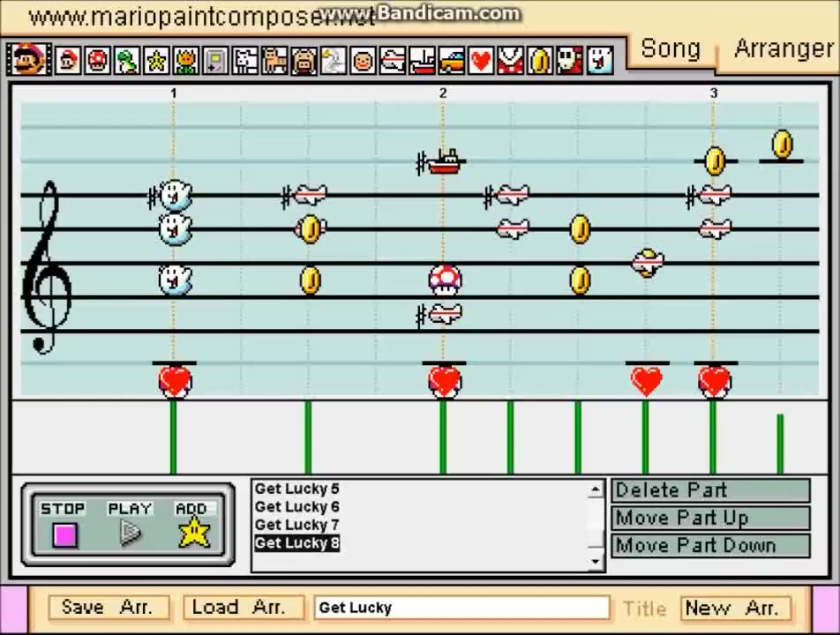Click the Save Arr. button
Screen dimensions: 840x635
click(109, 608)
